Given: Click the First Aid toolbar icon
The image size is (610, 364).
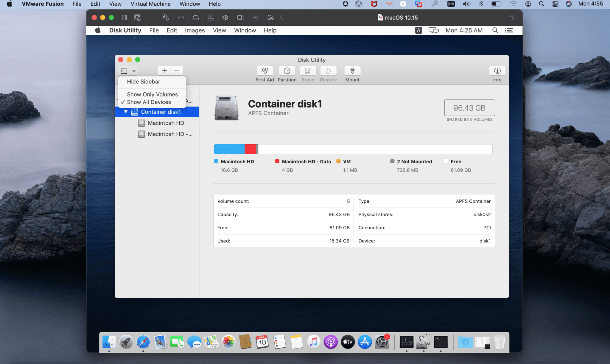Looking at the screenshot, I should tap(264, 71).
